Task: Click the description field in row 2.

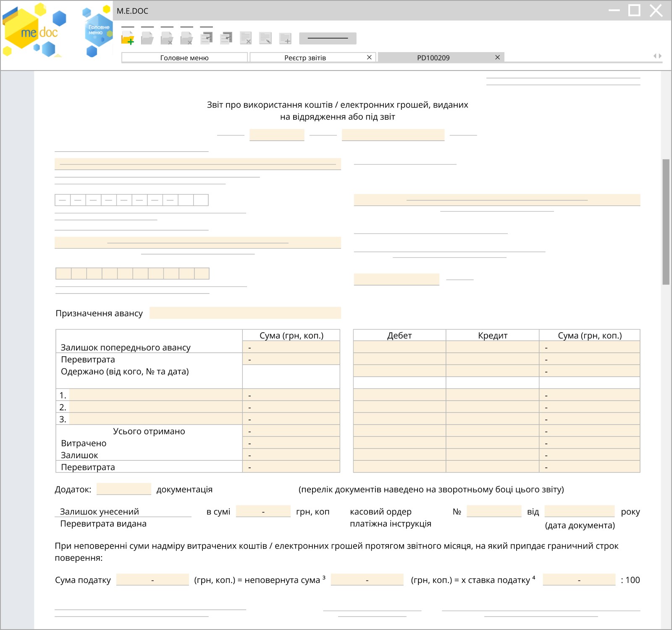Action: pos(156,407)
